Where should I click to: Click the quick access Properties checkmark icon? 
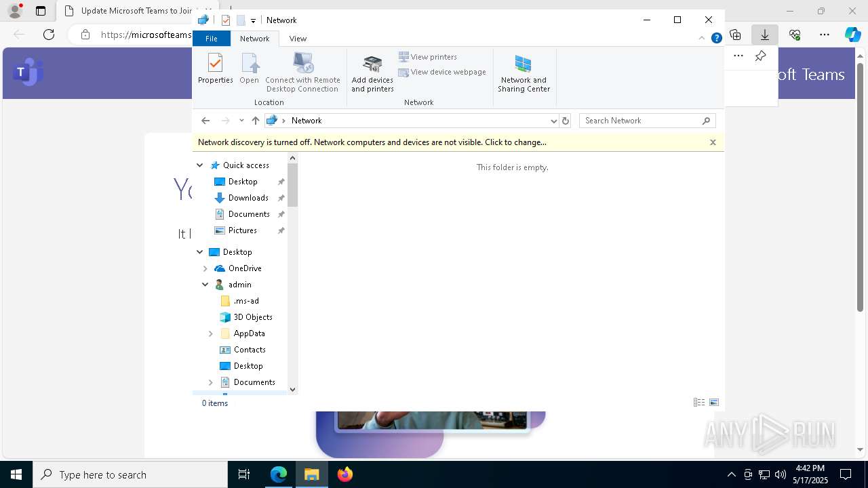click(226, 20)
